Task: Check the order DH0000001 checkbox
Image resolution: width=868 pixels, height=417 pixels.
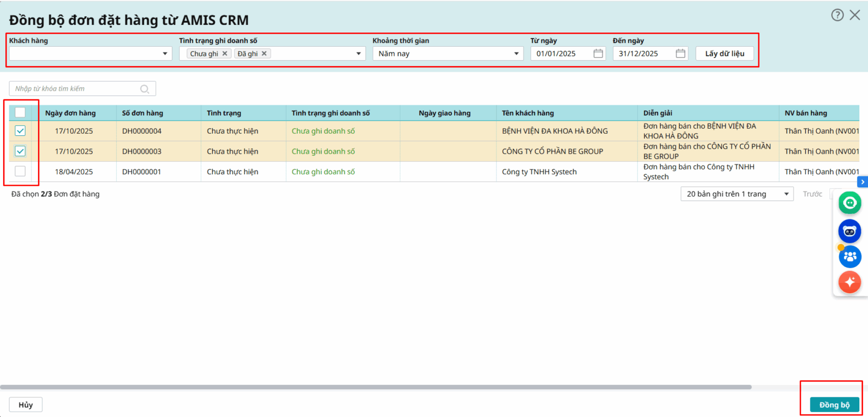Action: click(x=20, y=172)
